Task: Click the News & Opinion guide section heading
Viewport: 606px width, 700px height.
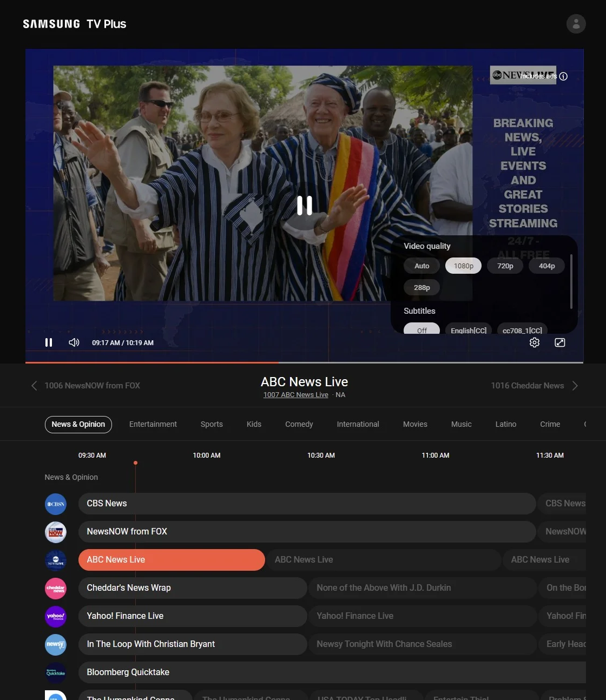Action: tap(71, 477)
